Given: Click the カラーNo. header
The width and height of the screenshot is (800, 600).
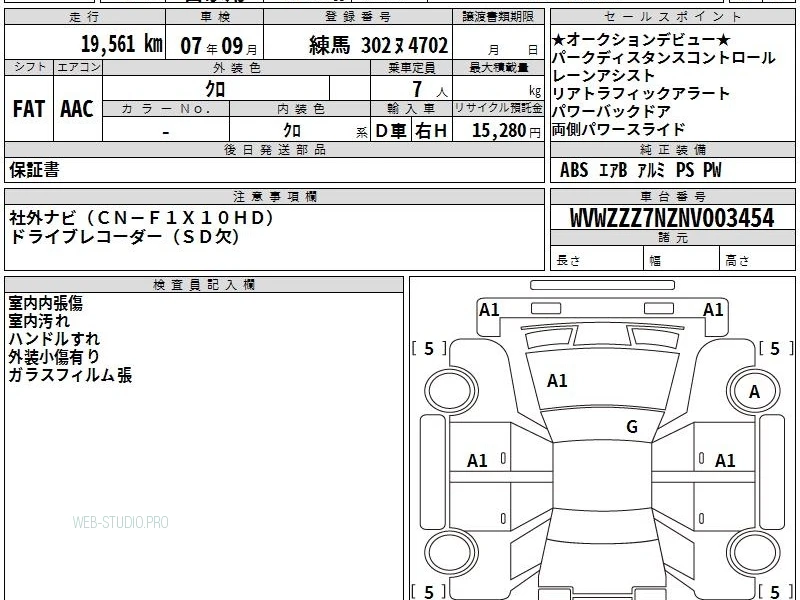Looking at the screenshot, I should (166, 109).
